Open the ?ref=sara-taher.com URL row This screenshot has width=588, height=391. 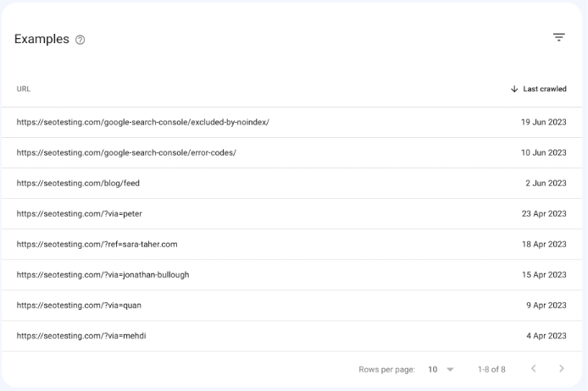(291, 245)
